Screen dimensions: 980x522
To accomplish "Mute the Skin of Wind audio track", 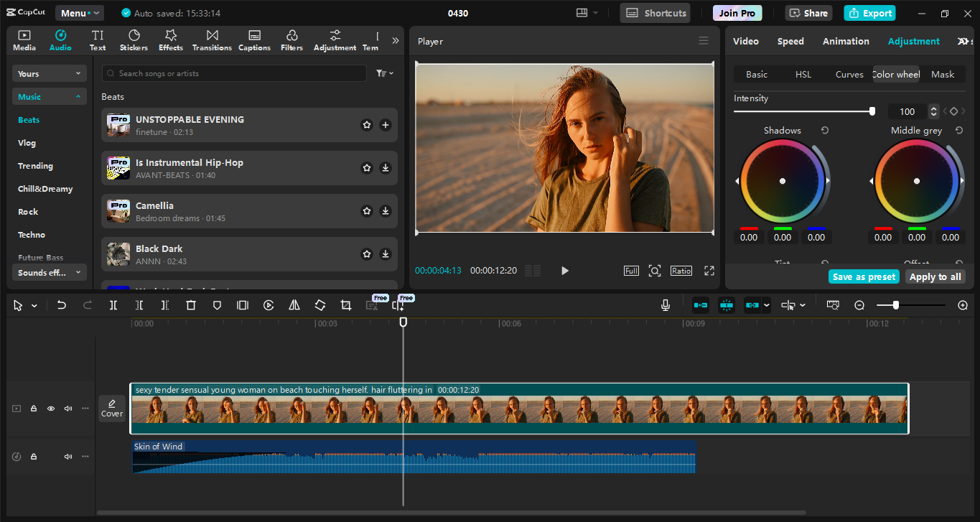I will pyautogui.click(x=67, y=456).
